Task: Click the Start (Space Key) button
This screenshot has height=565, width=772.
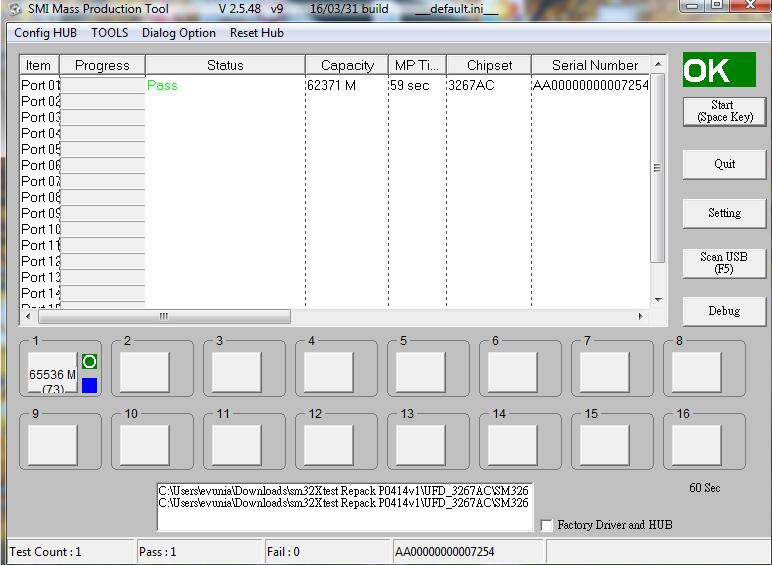Action: tap(725, 111)
